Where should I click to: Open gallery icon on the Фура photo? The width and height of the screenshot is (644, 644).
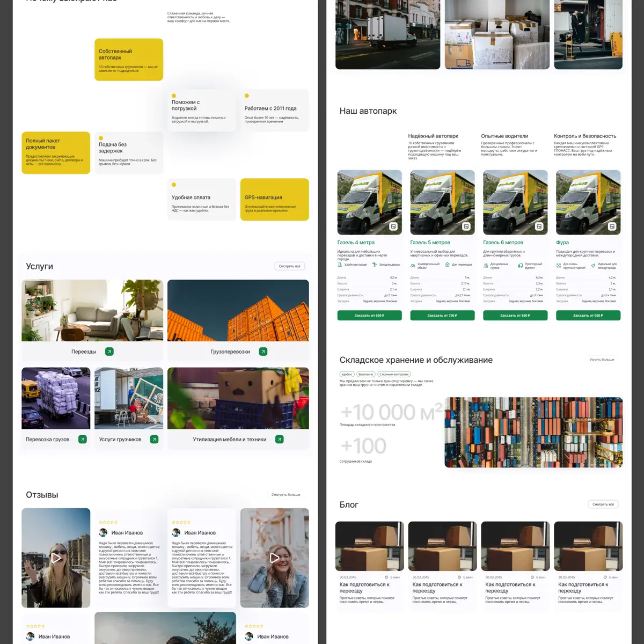pyautogui.click(x=612, y=226)
